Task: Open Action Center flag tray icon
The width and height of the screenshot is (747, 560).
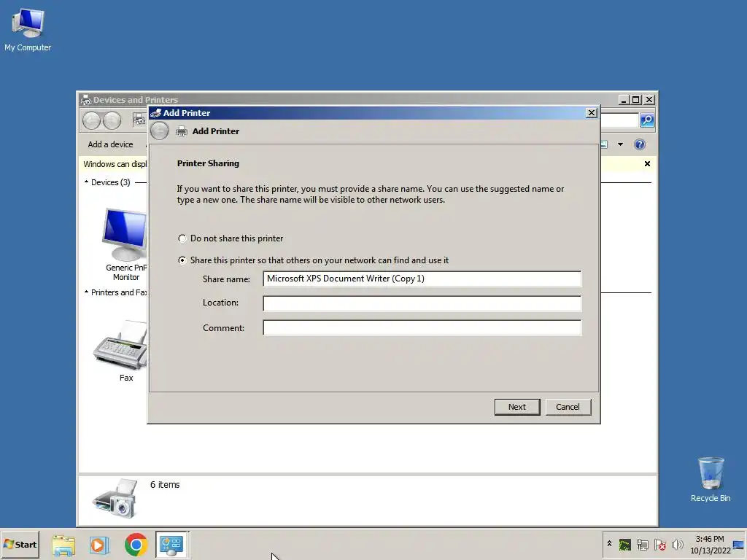Action: (x=659, y=544)
